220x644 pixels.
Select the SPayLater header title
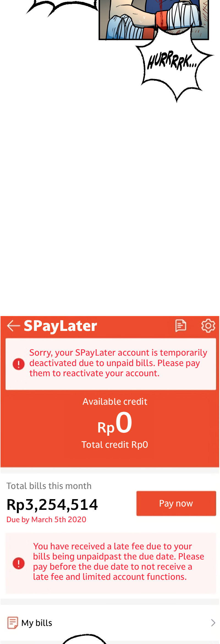tap(61, 326)
